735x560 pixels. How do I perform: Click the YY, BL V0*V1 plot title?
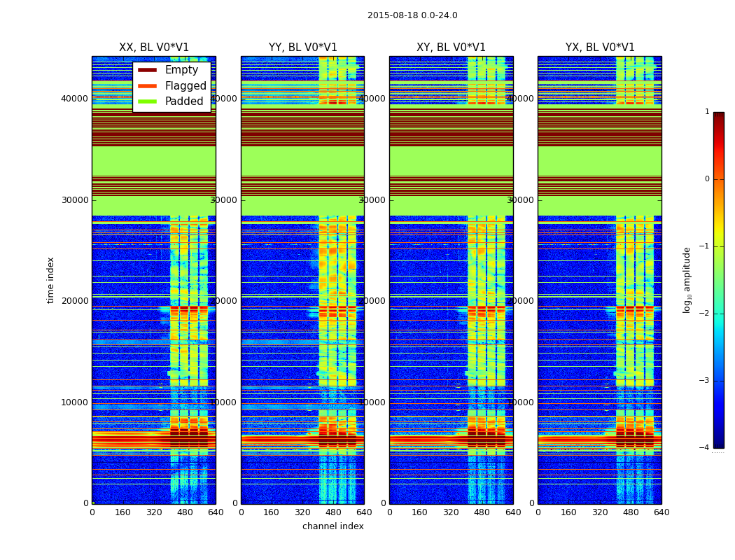[x=303, y=48]
